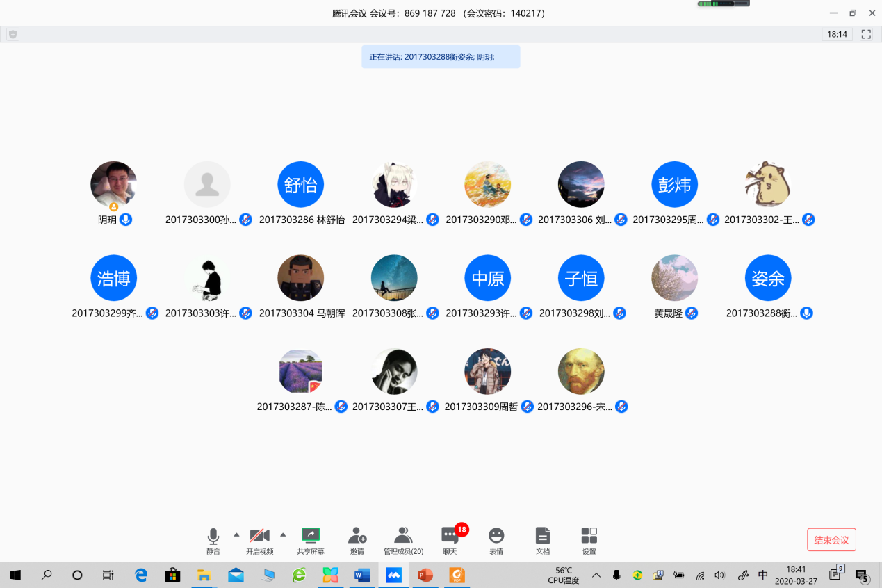Toggle the 开启视频 camera button
This screenshot has width=882, height=588.
[x=259, y=536]
